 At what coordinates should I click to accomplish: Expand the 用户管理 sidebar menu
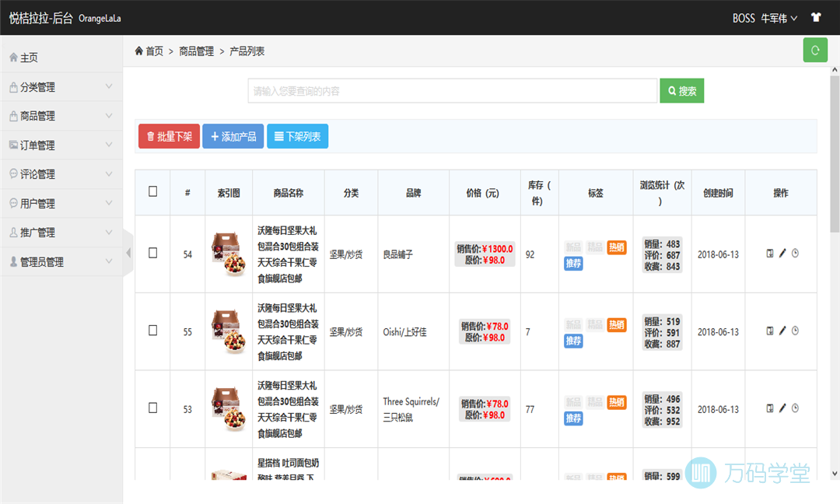pyautogui.click(x=61, y=204)
